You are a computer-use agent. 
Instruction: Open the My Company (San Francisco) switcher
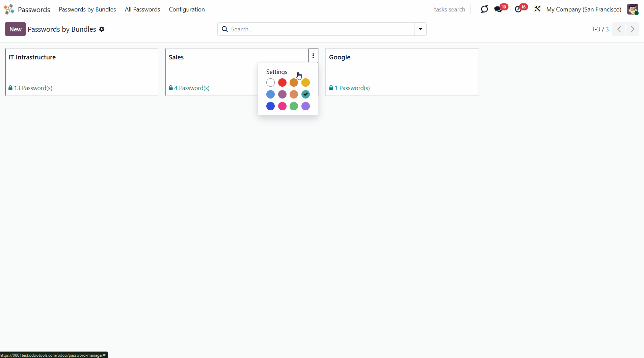pos(584,9)
